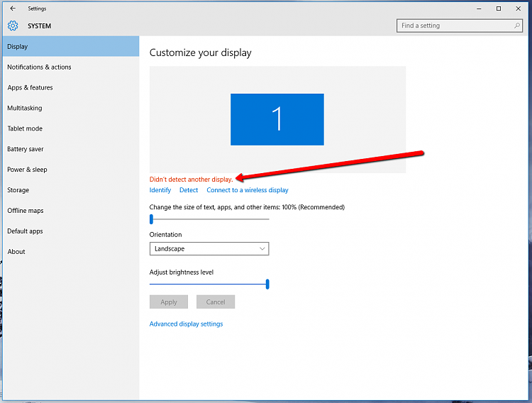The height and width of the screenshot is (403, 532).
Task: Click the Detect link
Action: point(189,190)
